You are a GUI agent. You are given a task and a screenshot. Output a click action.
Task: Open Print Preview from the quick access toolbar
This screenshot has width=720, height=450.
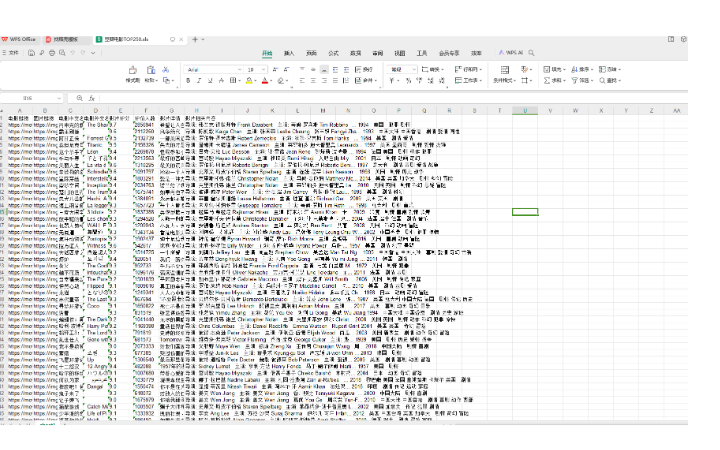coord(62,53)
